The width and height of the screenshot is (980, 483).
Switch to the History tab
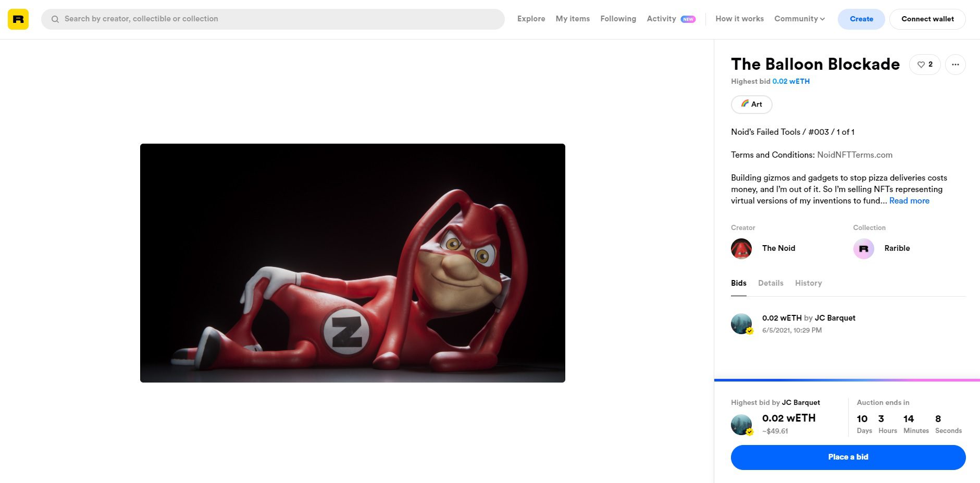click(x=808, y=283)
